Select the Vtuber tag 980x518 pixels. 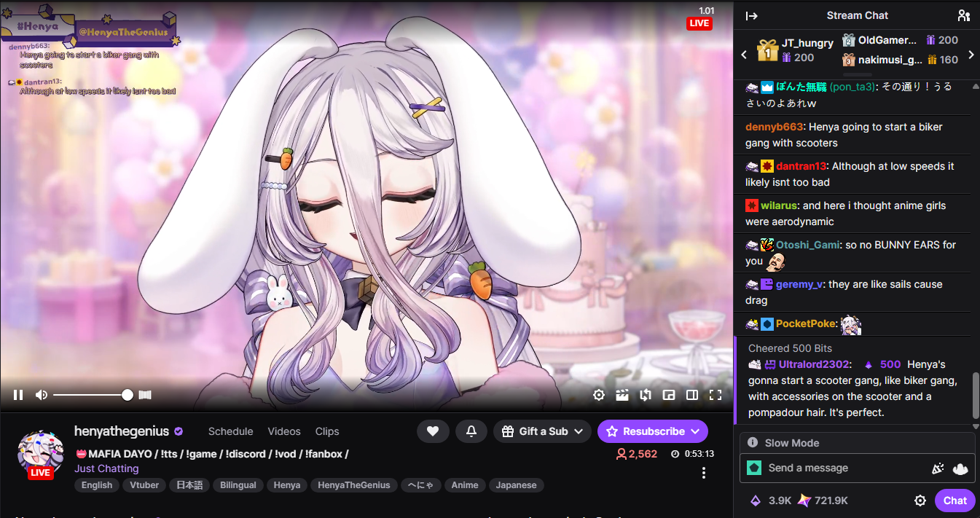tap(144, 485)
